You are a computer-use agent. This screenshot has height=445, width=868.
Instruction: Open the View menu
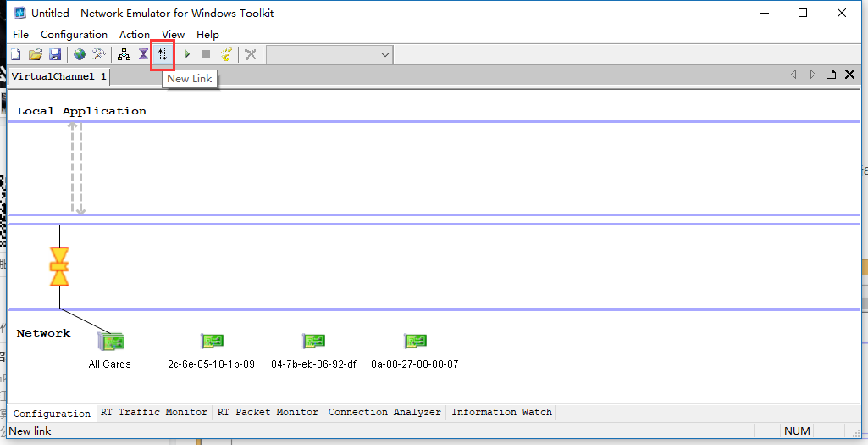174,35
